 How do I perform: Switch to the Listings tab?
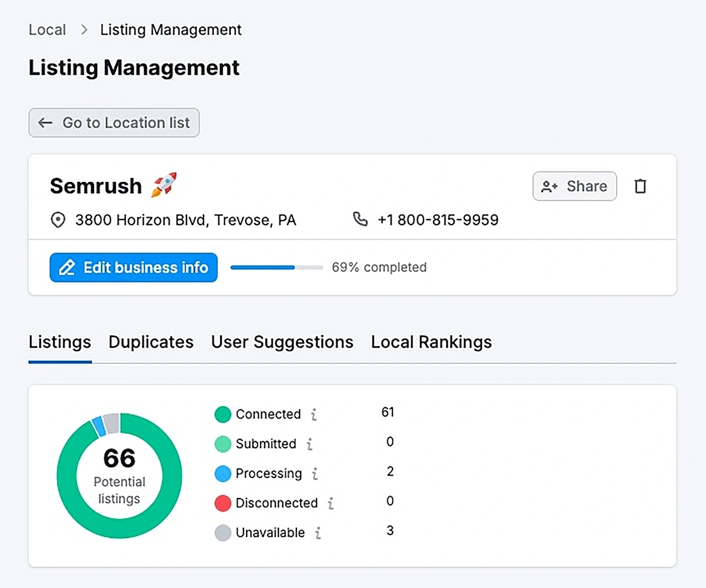click(60, 343)
